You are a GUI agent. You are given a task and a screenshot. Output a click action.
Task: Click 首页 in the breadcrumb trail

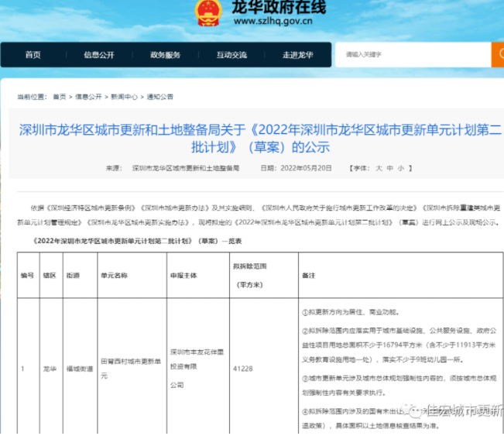[60, 97]
